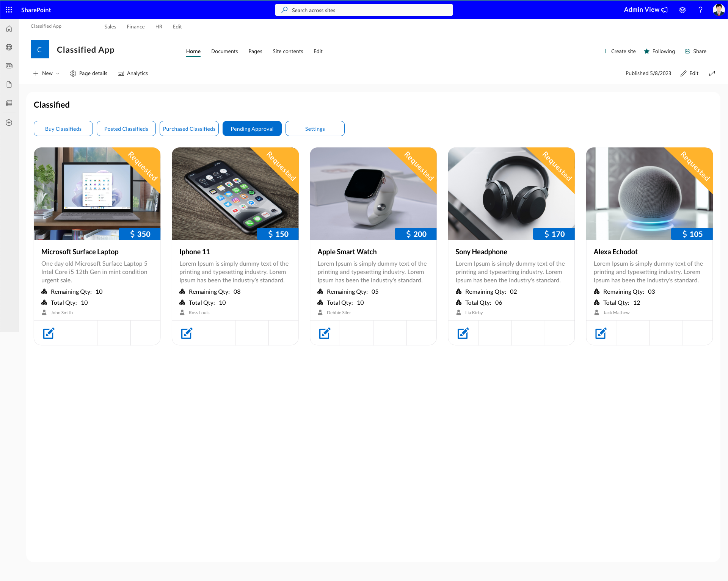Click the Share button

pyautogui.click(x=695, y=51)
